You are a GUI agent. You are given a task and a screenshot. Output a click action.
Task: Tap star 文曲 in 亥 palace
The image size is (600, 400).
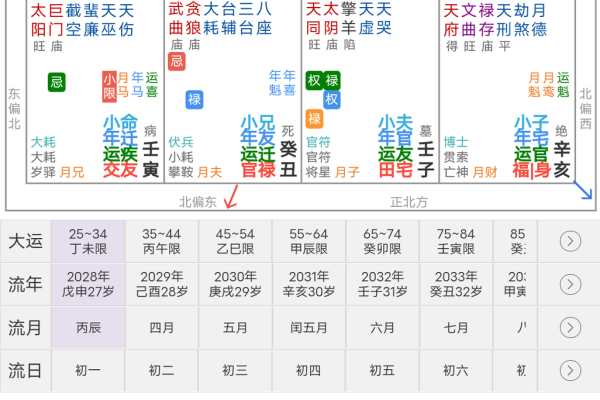(469, 20)
